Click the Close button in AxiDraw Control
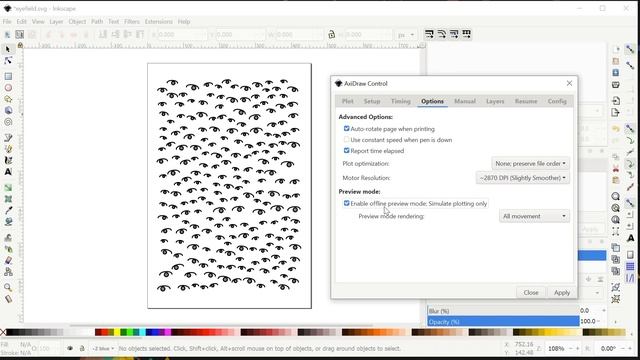This screenshot has width=640, height=360. [x=531, y=293]
